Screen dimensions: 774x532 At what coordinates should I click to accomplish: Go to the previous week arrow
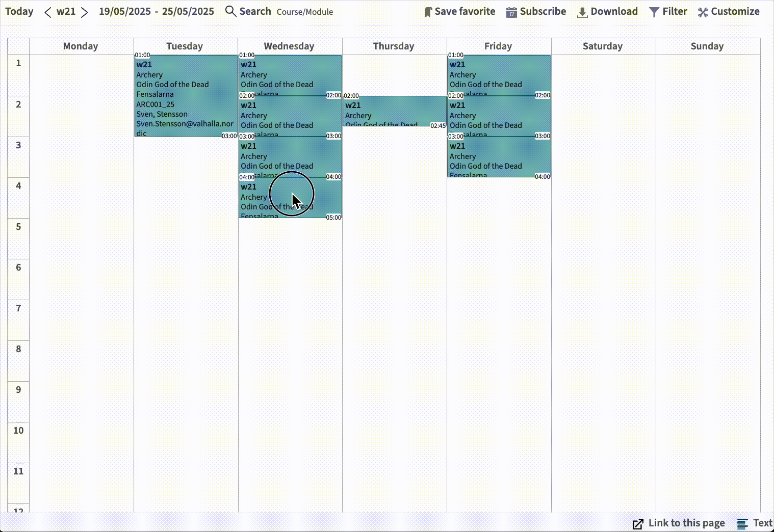pos(48,12)
